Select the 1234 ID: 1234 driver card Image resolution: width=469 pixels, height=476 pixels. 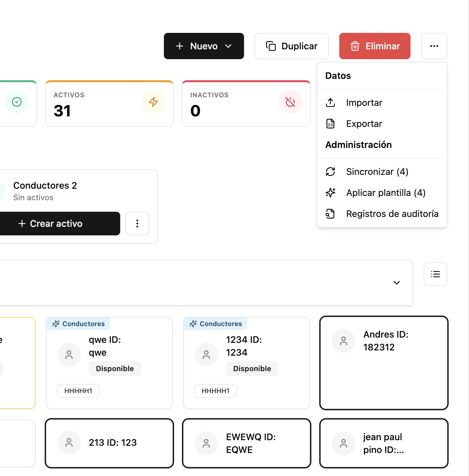pyautogui.click(x=247, y=363)
